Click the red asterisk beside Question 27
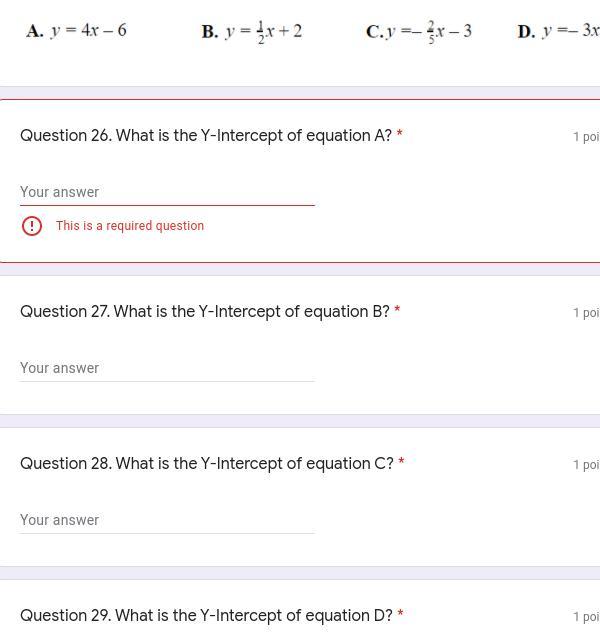 pyautogui.click(x=397, y=311)
